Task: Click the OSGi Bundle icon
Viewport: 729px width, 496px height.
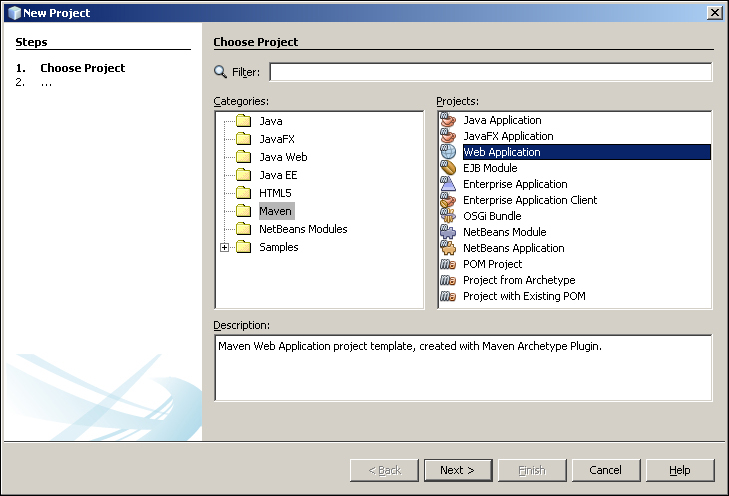Action: (x=448, y=216)
